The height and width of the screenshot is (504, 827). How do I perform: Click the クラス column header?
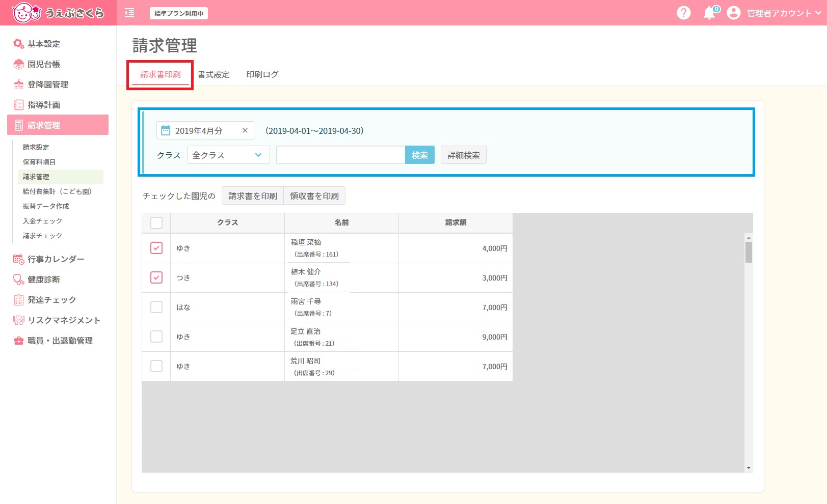coord(227,222)
